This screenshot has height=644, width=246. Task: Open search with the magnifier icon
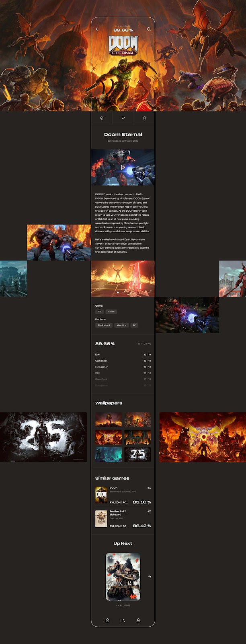click(149, 29)
